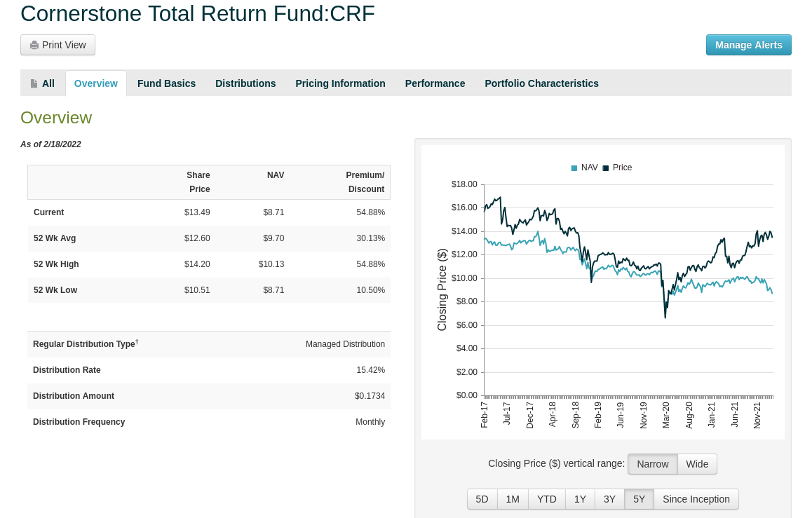
Task: Show Since Inception chart history
Action: coord(696,498)
